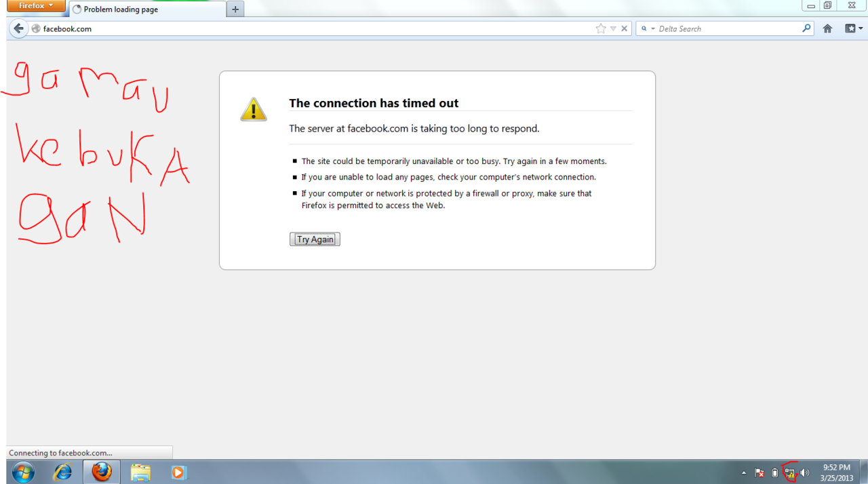This screenshot has width=868, height=484.
Task: Click the Show desktop strip beside the clock
Action: tap(863, 472)
